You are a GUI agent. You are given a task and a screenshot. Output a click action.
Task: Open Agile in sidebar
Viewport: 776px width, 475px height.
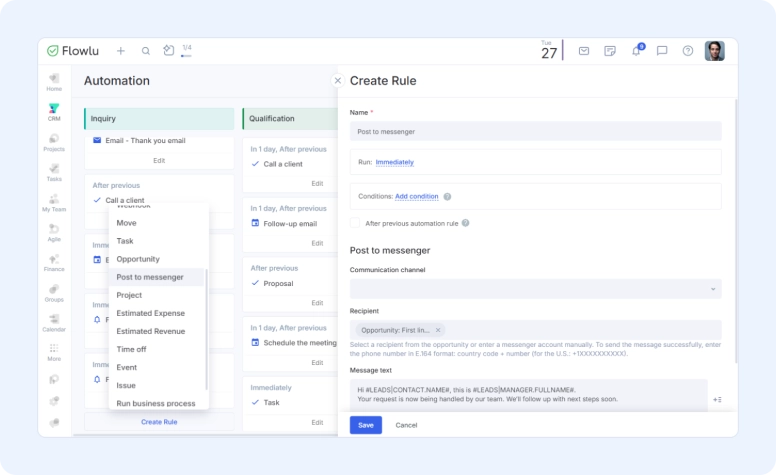point(54,233)
